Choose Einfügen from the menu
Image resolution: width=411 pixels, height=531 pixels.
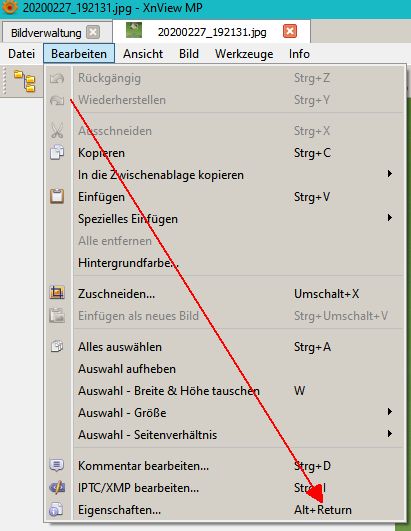pos(225,197)
